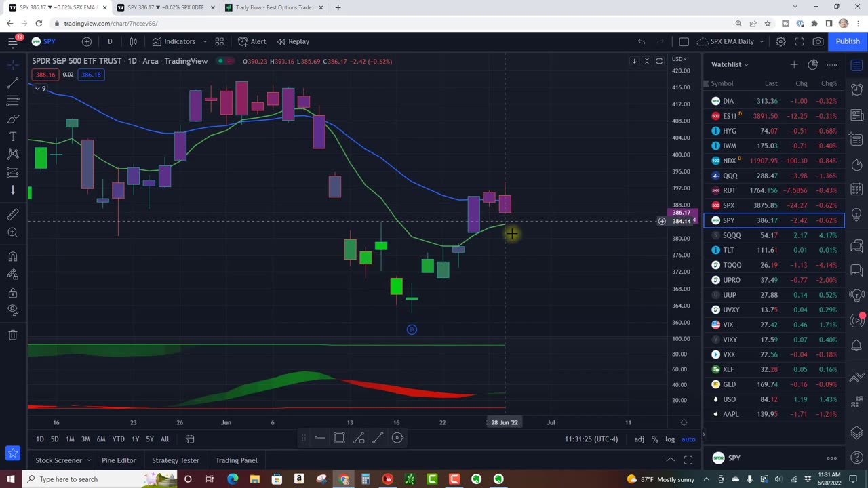Toggle adj adjusted data option

[x=639, y=439]
